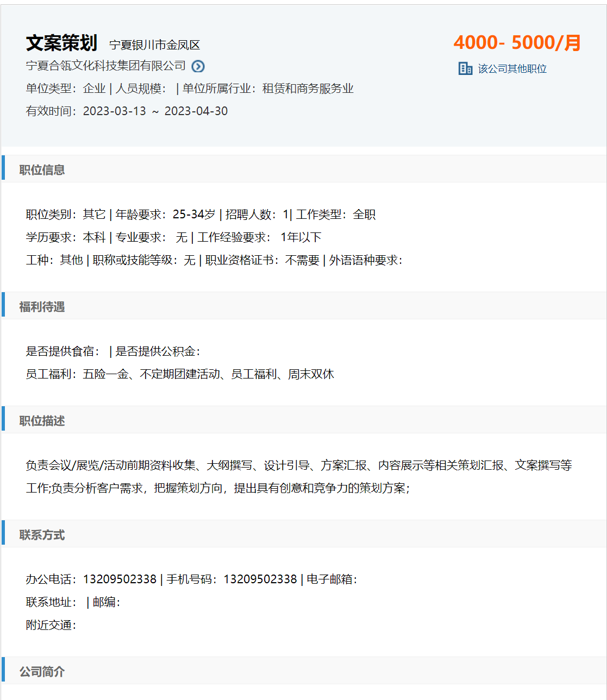Viewport: 607px width, 700px height.
Task: Click the 公司简介 section header
Action: (x=42, y=672)
